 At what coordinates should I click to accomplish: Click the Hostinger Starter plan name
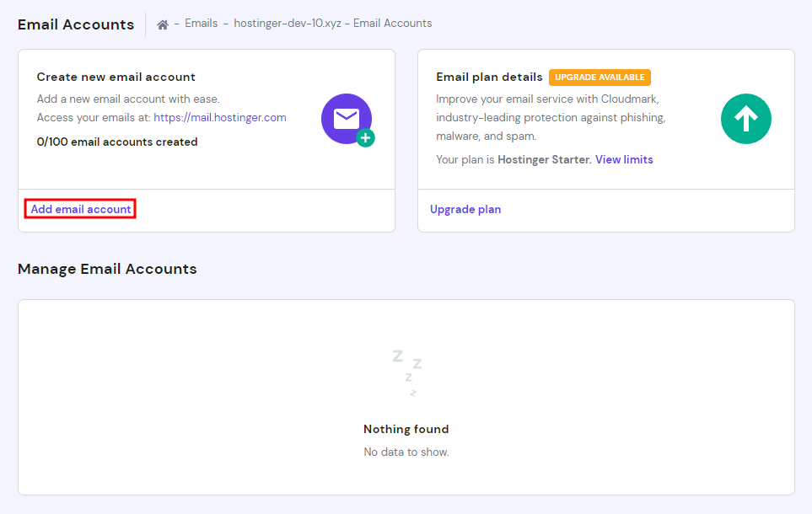[545, 159]
